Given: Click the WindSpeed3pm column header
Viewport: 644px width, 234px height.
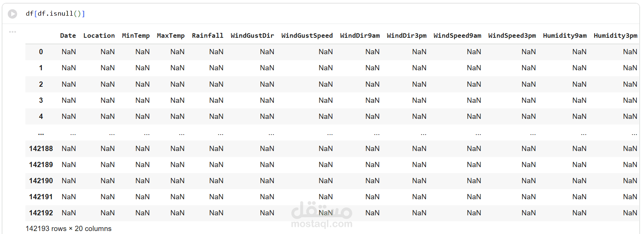Looking at the screenshot, I should 512,36.
